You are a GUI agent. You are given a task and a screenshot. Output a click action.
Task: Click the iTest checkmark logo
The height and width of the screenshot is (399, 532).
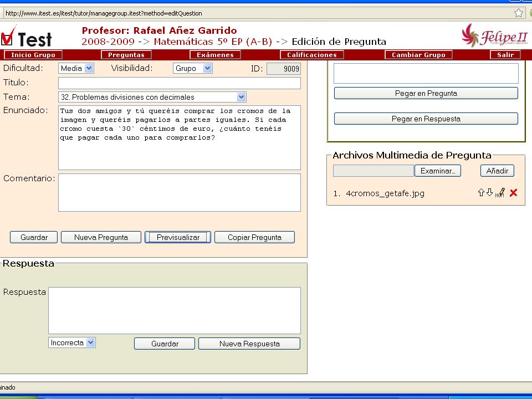point(26,37)
